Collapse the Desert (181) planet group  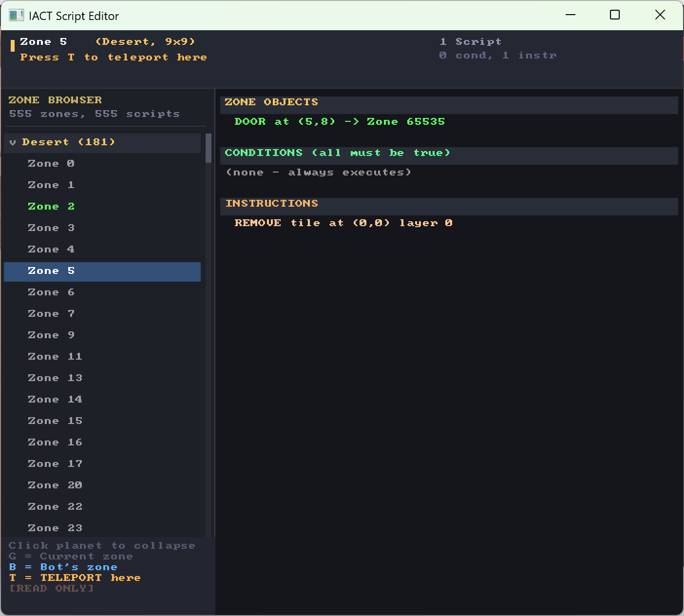coord(102,142)
